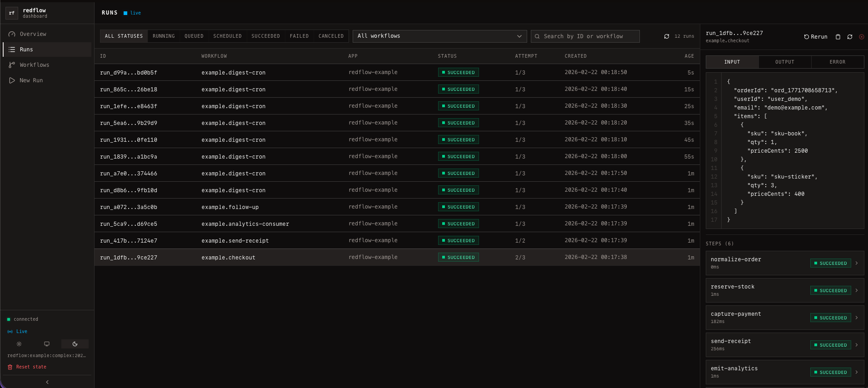
Task: Select the example.send-receipt run row
Action: 397,241
